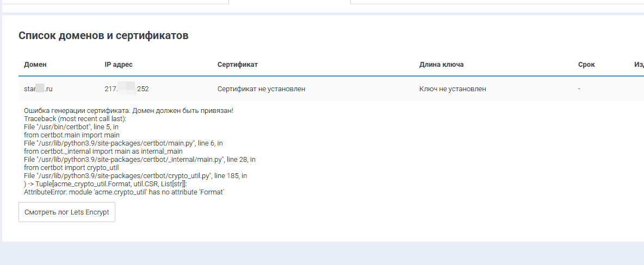This screenshot has width=644, height=265.
Task: Click the partially visible 'Изд' column header
Action: tap(639, 65)
